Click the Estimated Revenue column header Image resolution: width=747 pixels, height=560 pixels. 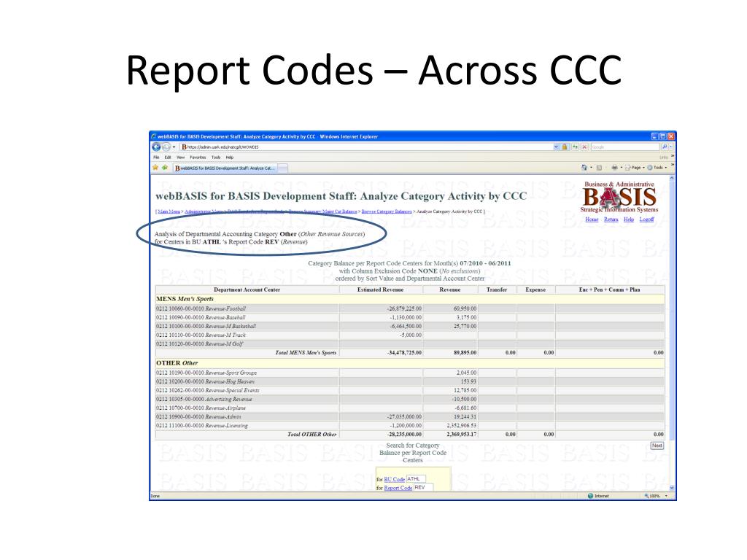point(381,289)
